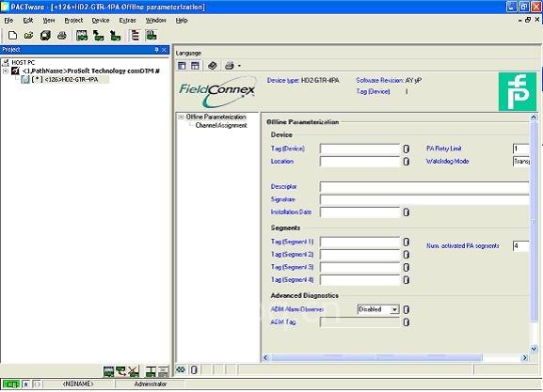Open the Extras menu
This screenshot has height=392, width=543.
pyautogui.click(x=127, y=21)
